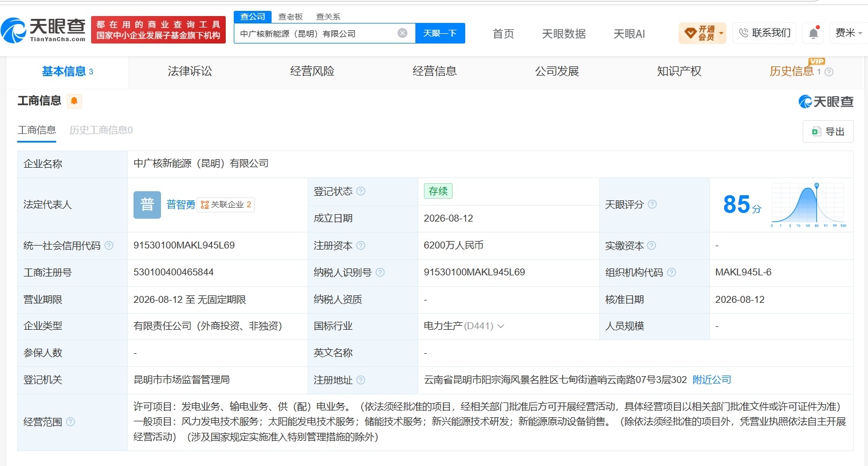Switch to the 历史工商信息0 sub-tab
The height and width of the screenshot is (466, 868).
coord(101,131)
